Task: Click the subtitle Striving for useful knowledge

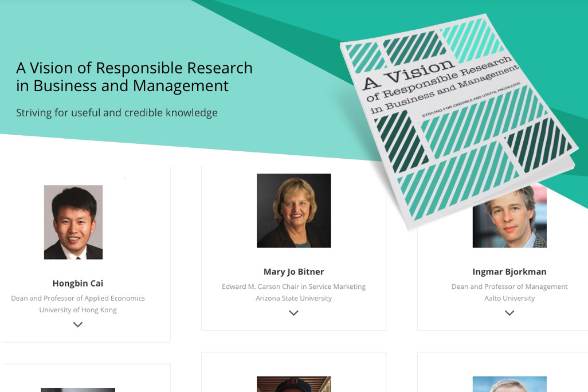Action: pyautogui.click(x=116, y=112)
